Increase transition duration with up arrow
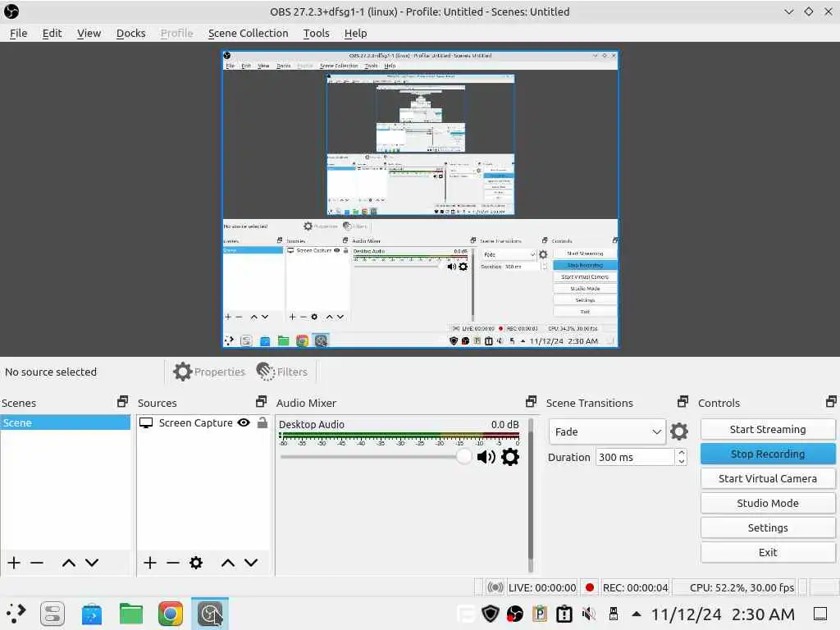The image size is (840, 630). (682, 453)
